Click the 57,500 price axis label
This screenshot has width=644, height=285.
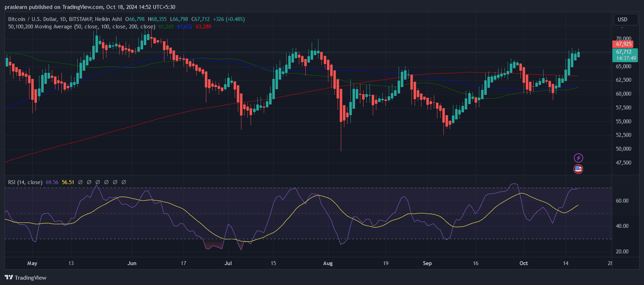click(623, 108)
